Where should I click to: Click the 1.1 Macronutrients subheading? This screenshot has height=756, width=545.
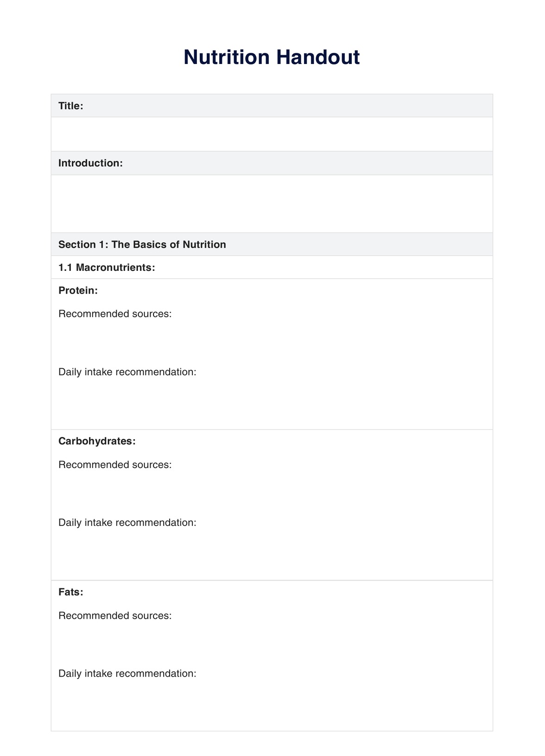(107, 268)
